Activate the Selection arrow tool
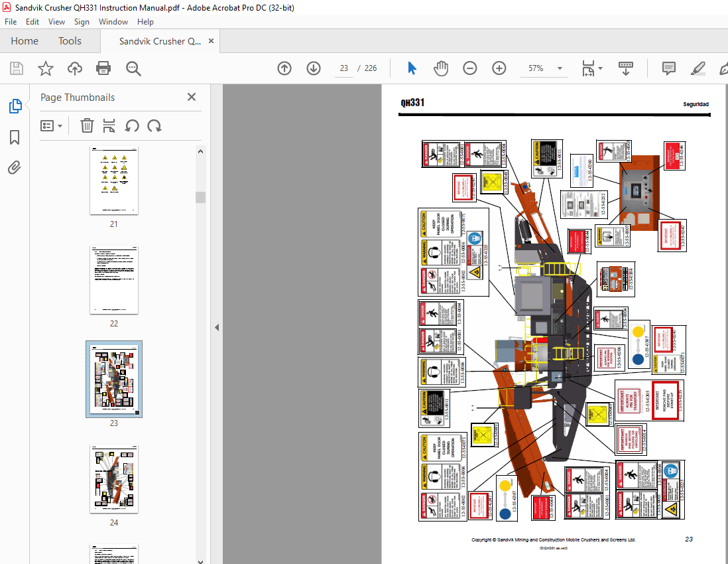This screenshot has height=564, width=728. point(412,68)
